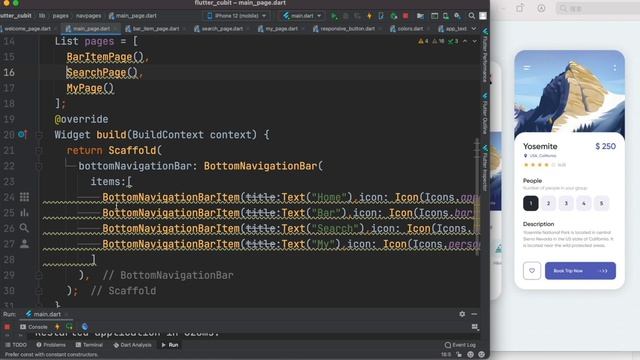Tap the Book Trip Now button
Viewport: 640px width, 360px height.
click(580, 271)
